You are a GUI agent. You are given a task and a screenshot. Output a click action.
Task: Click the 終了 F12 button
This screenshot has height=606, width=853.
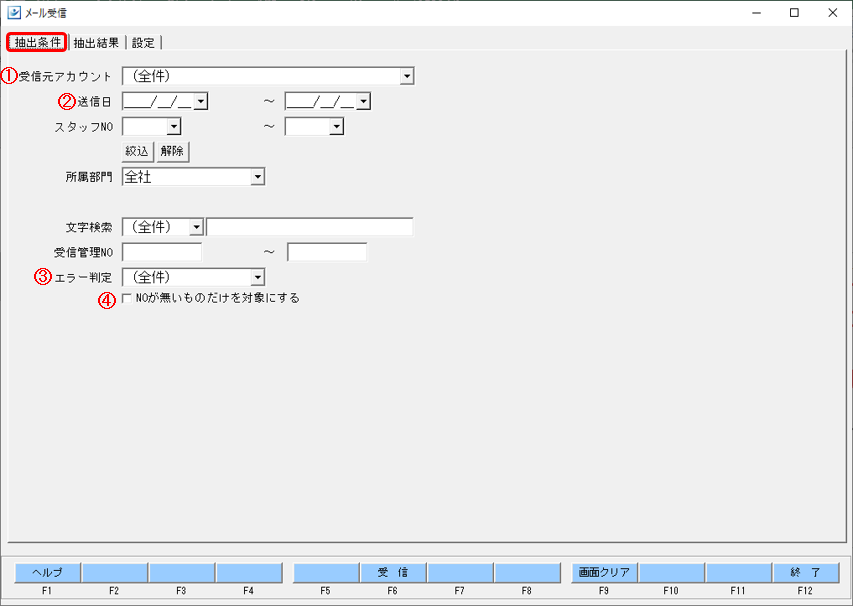805,572
